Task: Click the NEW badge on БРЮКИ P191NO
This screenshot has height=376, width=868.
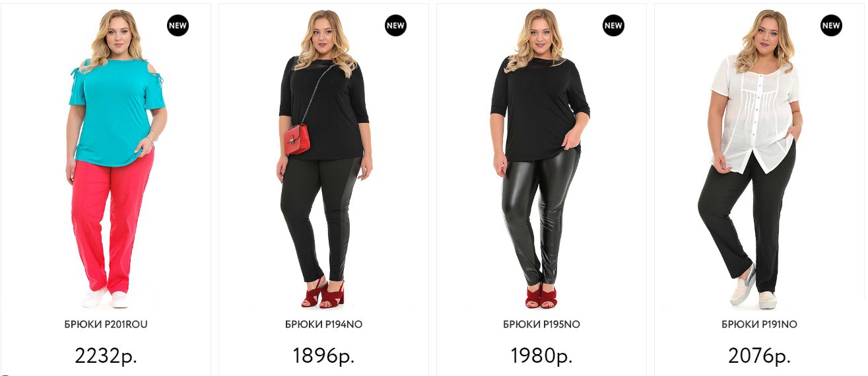Action: point(831,26)
